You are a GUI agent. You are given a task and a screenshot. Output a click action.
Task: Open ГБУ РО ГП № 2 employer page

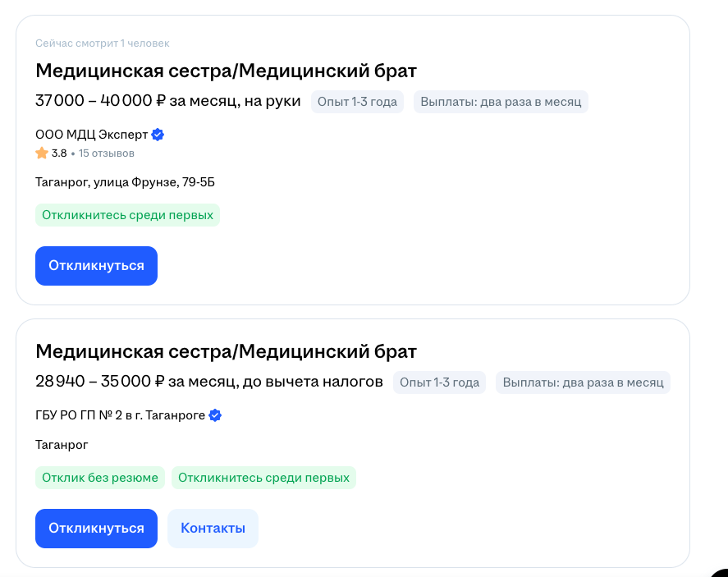pyautogui.click(x=120, y=415)
